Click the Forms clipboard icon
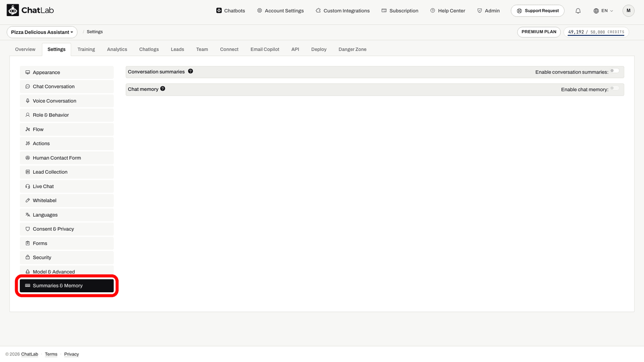Screen dimensions: 644x362 28,243
